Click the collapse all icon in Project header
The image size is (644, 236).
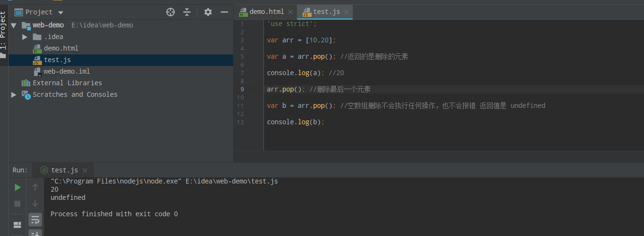pos(187,12)
